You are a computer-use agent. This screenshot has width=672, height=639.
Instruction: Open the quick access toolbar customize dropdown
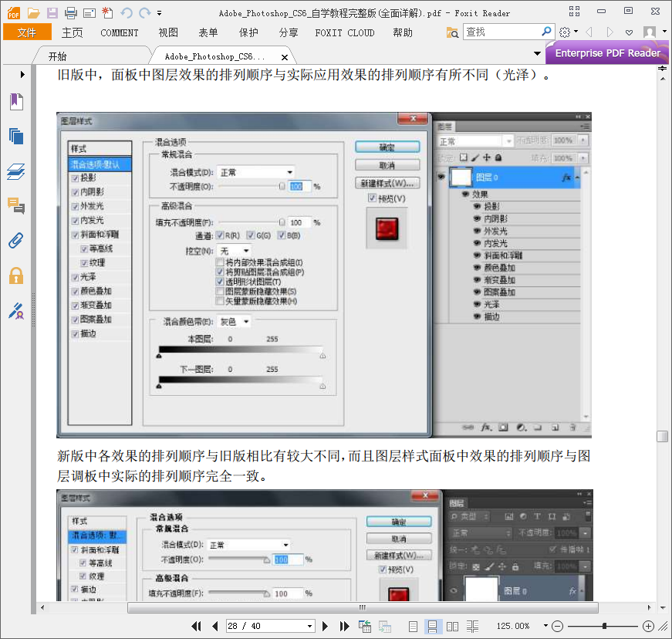pos(159,13)
